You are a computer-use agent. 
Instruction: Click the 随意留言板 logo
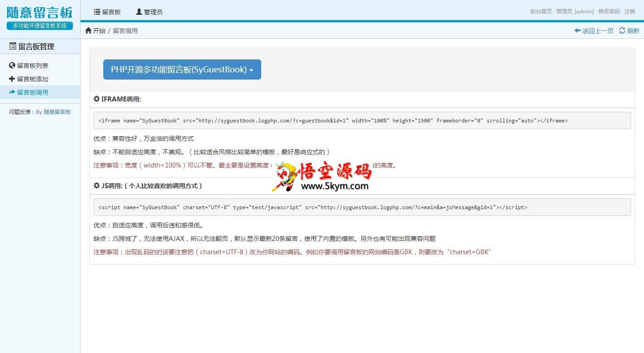click(x=40, y=13)
